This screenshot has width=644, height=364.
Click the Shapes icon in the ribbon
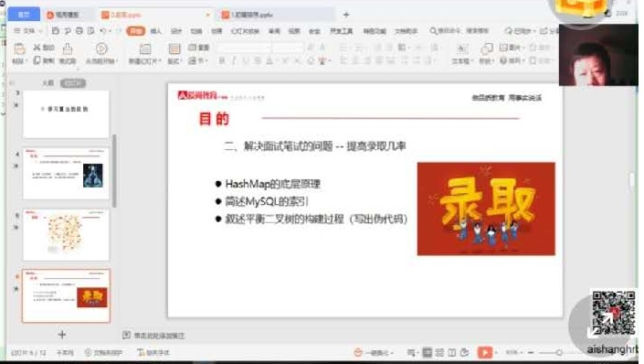pos(486,49)
